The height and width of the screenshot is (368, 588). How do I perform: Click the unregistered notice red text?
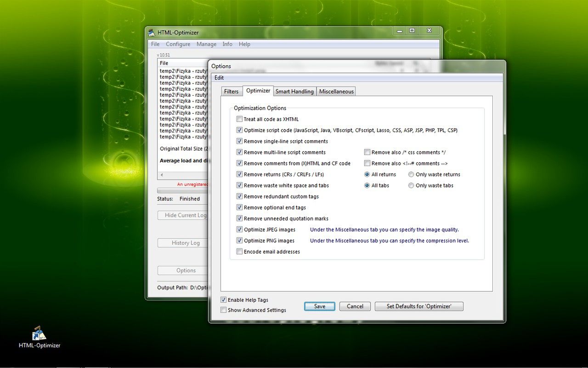tap(192, 184)
